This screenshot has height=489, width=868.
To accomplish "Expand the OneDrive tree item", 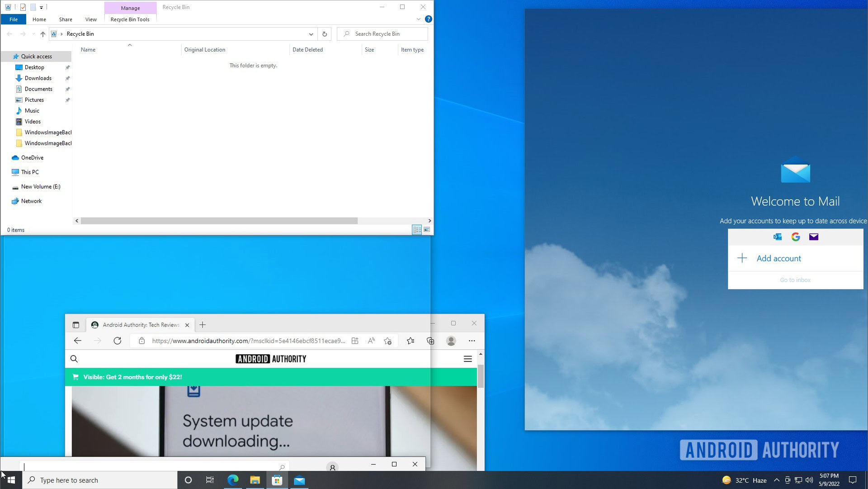I will (x=7, y=157).
